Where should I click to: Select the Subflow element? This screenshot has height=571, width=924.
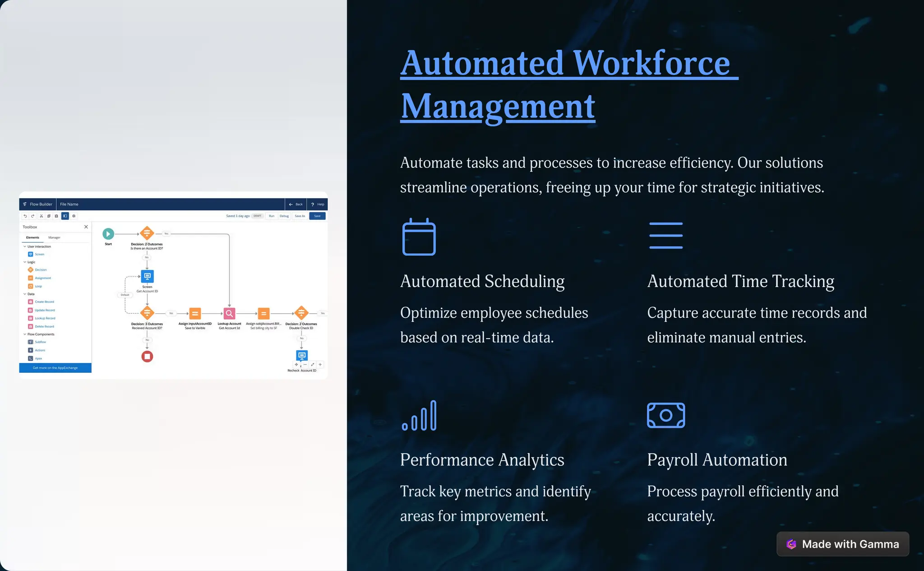point(37,342)
